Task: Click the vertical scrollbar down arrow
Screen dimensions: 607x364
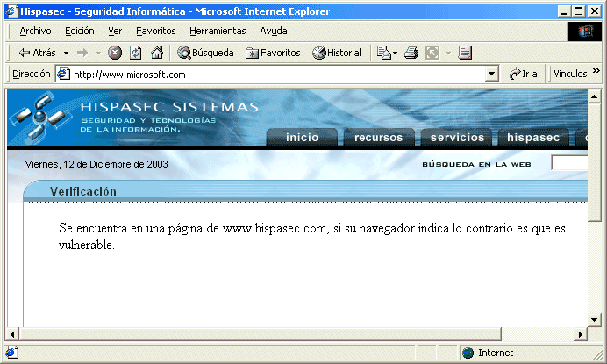Action: 594,320
